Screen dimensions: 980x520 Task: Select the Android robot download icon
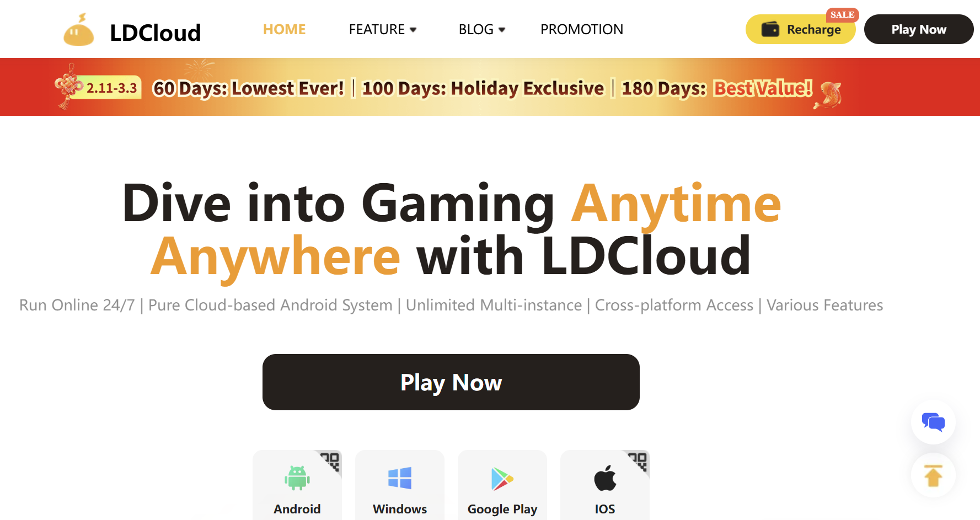297,478
